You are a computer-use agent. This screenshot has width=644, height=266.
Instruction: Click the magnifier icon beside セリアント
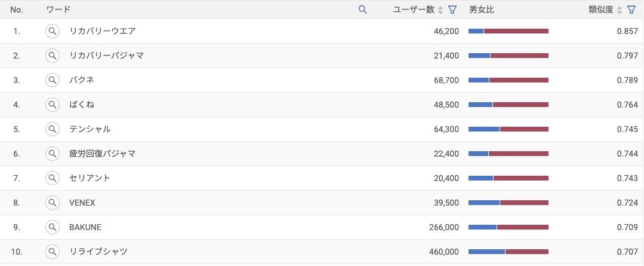[x=53, y=178]
